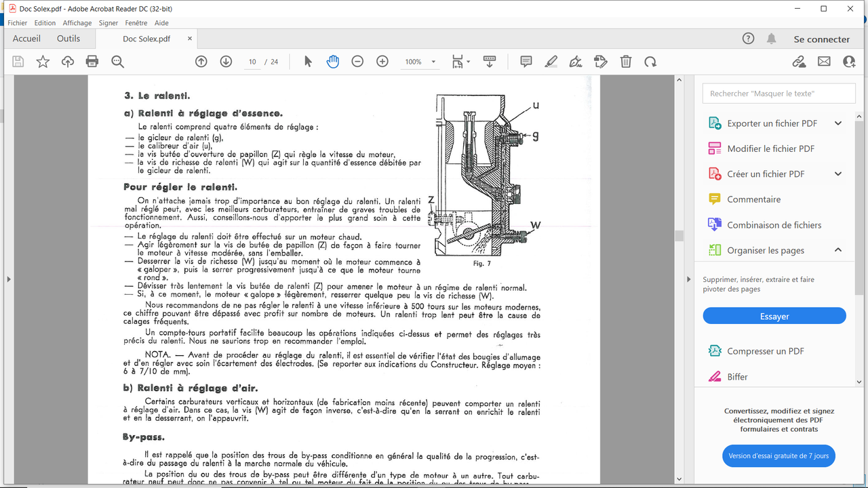Collapse the Organiser les pages section

click(x=838, y=250)
